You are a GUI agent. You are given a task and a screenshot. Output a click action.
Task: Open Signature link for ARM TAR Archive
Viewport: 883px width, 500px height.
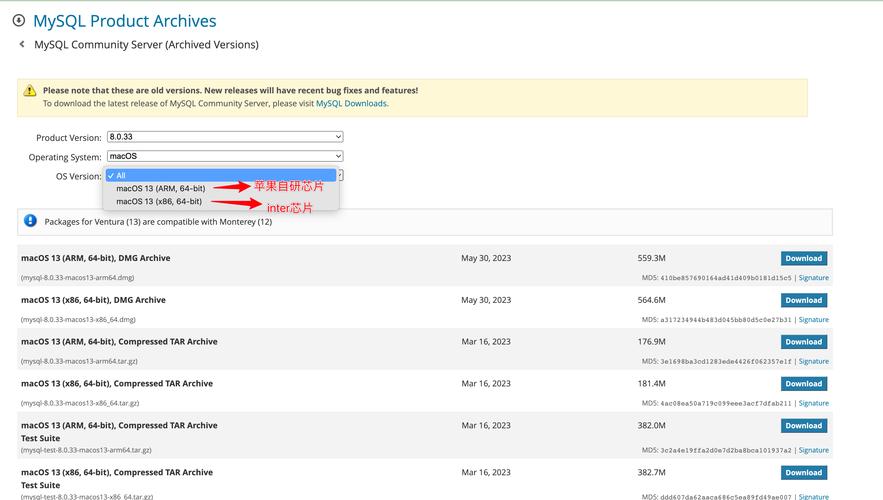[x=813, y=362]
